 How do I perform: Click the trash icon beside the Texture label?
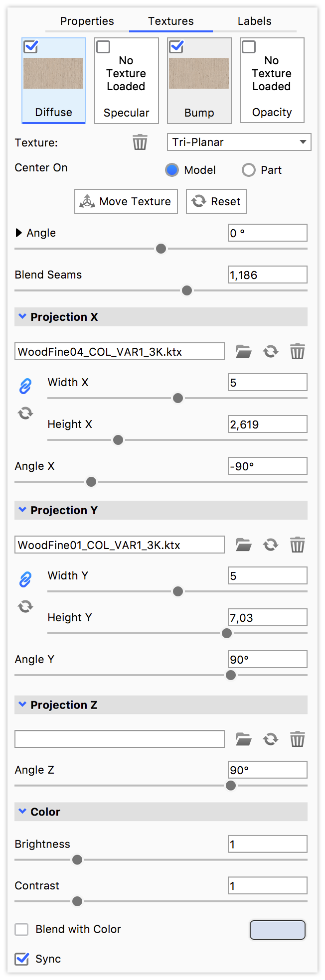pyautogui.click(x=140, y=142)
